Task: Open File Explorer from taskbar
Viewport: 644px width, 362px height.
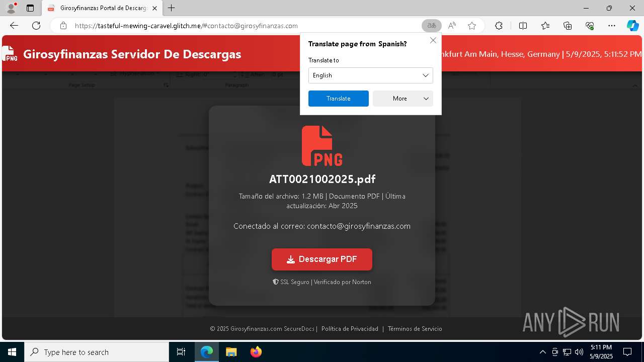Action: tap(231, 352)
